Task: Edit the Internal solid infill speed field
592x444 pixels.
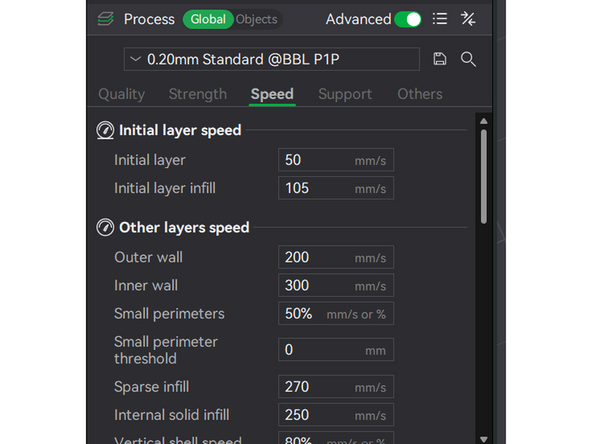Action: (x=336, y=415)
